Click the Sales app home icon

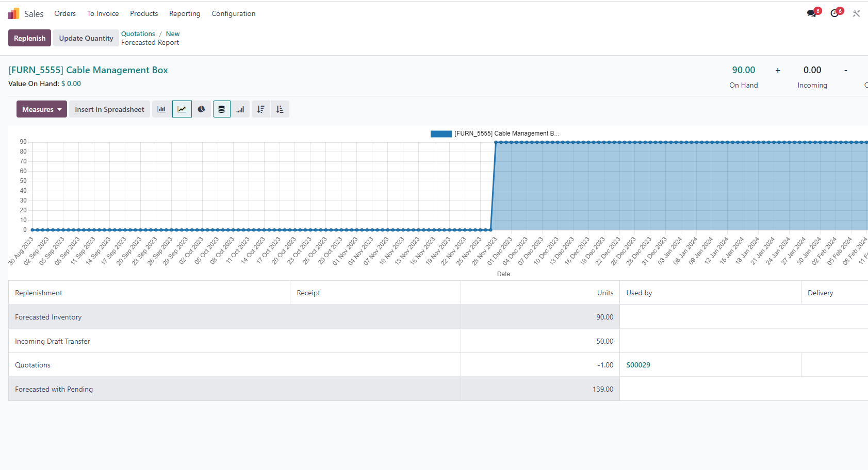tap(13, 14)
